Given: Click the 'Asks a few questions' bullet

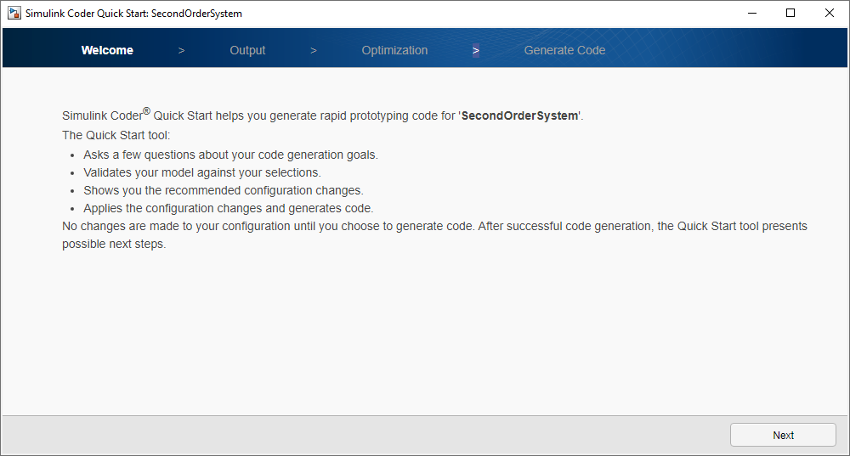Looking at the screenshot, I should [231, 154].
